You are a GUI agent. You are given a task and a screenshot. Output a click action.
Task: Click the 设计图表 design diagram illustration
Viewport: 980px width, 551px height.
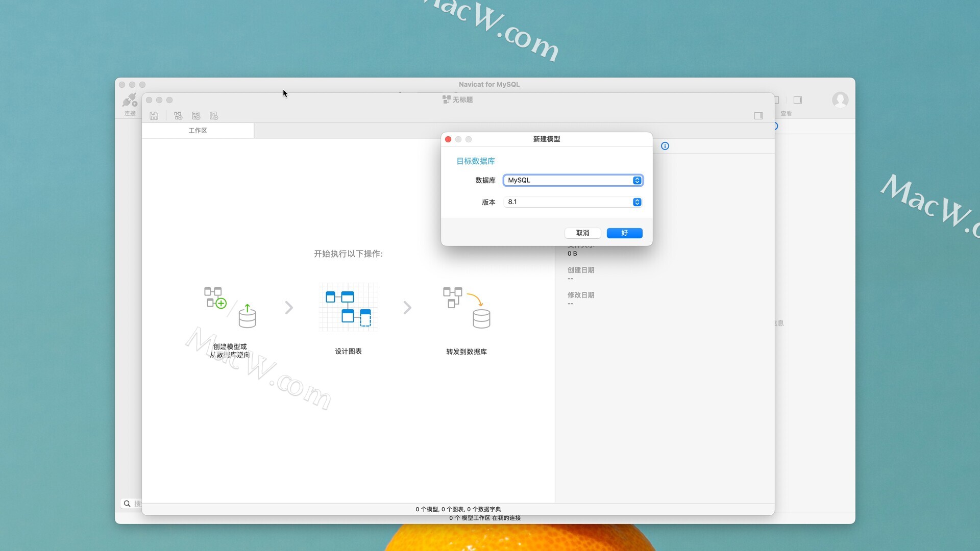coord(348,307)
